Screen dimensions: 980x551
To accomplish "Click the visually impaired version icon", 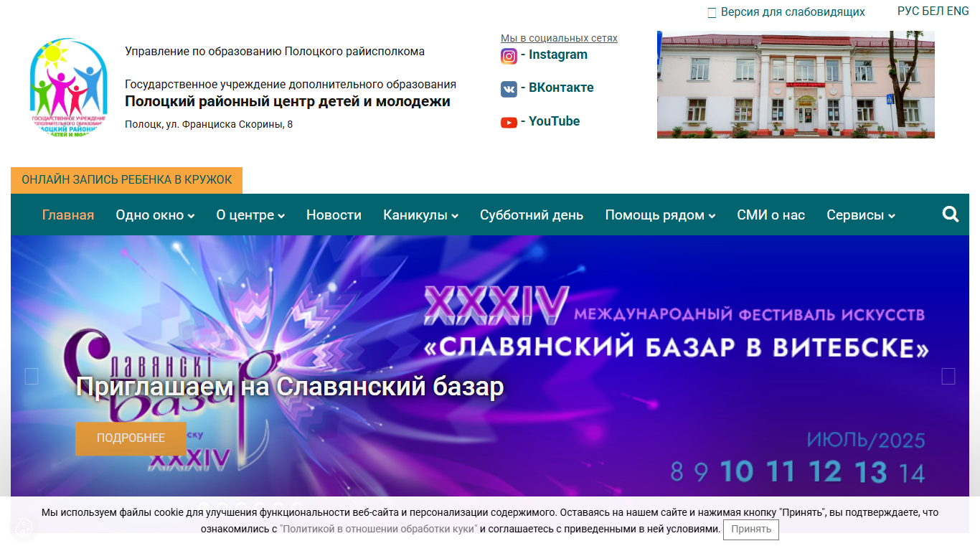I will (x=712, y=12).
